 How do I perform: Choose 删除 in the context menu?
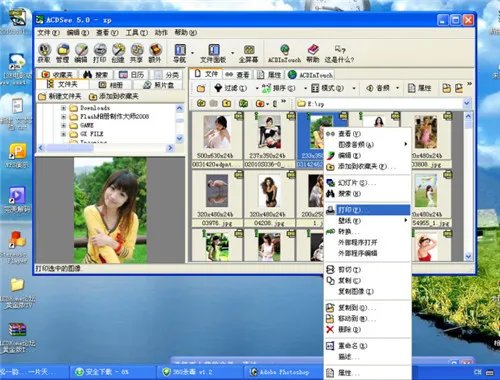pos(367,329)
